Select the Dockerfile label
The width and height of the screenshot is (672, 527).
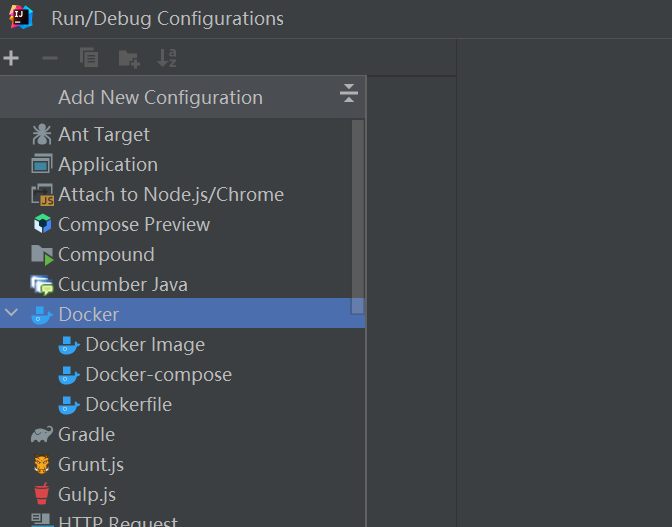coord(129,404)
